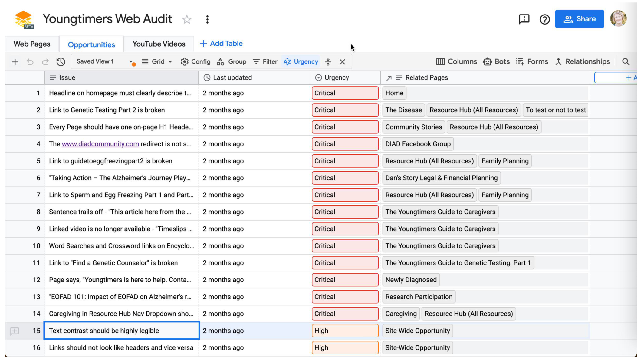Click the undo arrow icon

point(30,62)
